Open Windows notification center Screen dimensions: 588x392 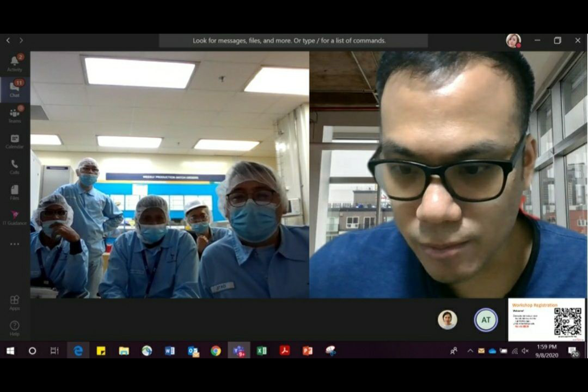click(x=573, y=351)
